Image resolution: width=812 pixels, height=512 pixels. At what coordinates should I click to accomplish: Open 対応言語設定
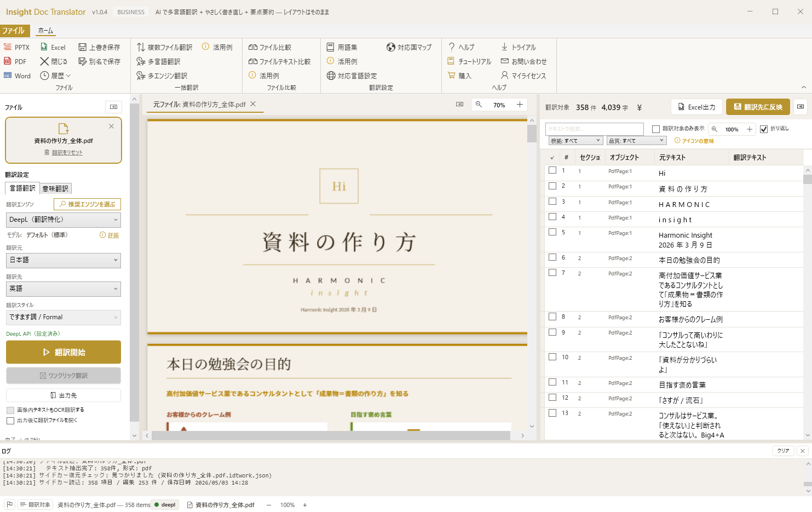click(352, 76)
